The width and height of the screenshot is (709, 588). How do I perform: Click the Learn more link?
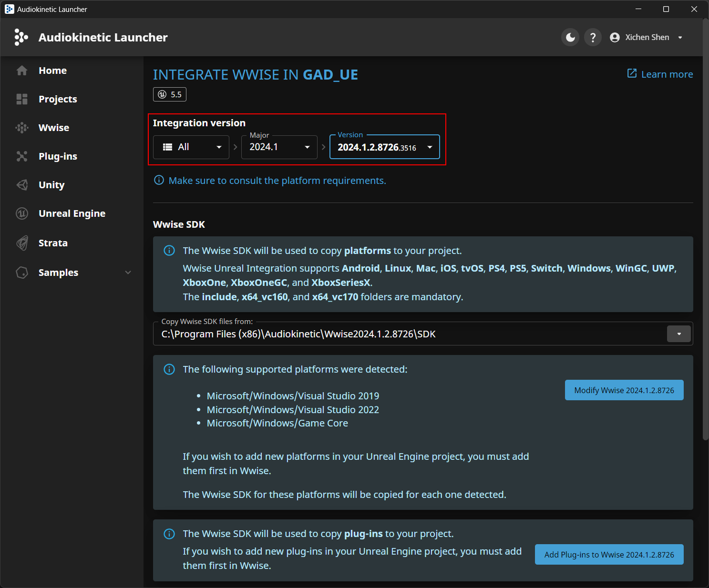(x=667, y=74)
